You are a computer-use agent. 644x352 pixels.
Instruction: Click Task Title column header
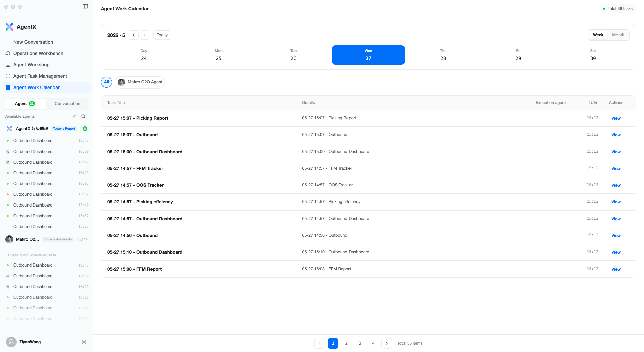point(116,103)
